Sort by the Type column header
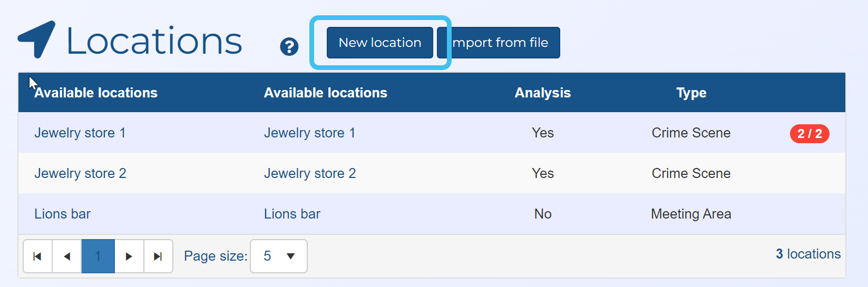This screenshot has height=287, width=868. click(x=691, y=93)
